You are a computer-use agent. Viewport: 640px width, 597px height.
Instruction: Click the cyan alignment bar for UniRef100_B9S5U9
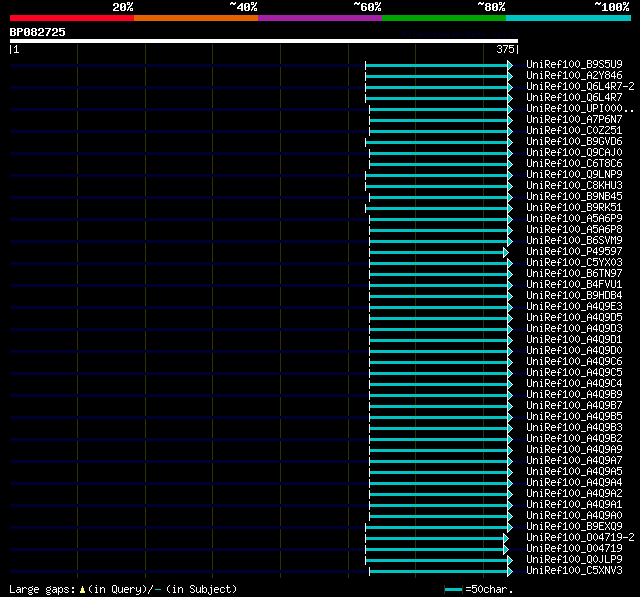click(437, 65)
